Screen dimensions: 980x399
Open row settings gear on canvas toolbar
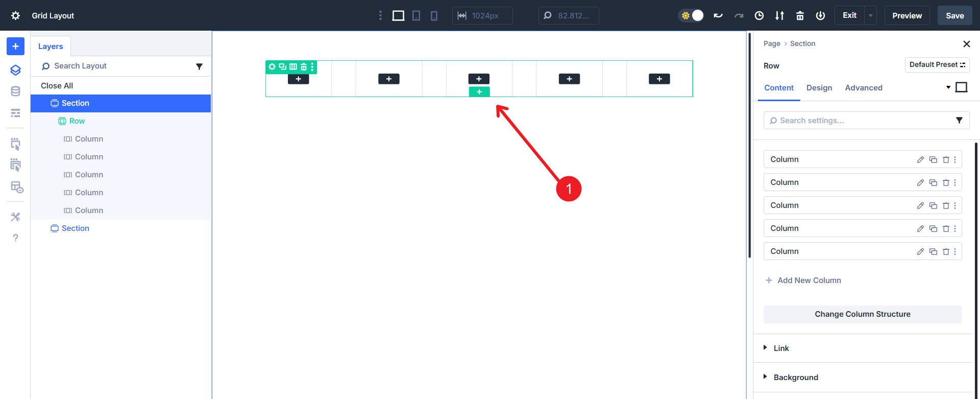272,66
